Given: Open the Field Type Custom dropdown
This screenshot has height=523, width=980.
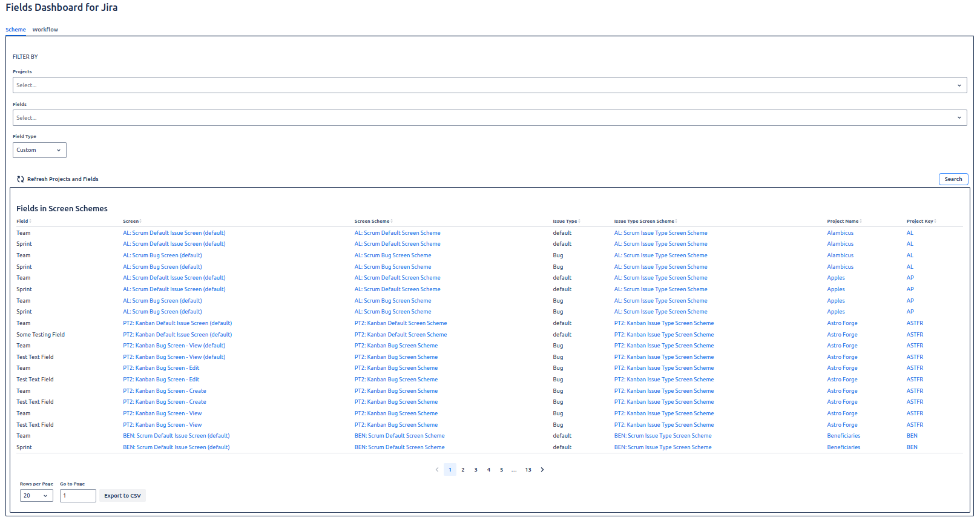Looking at the screenshot, I should click(x=39, y=150).
